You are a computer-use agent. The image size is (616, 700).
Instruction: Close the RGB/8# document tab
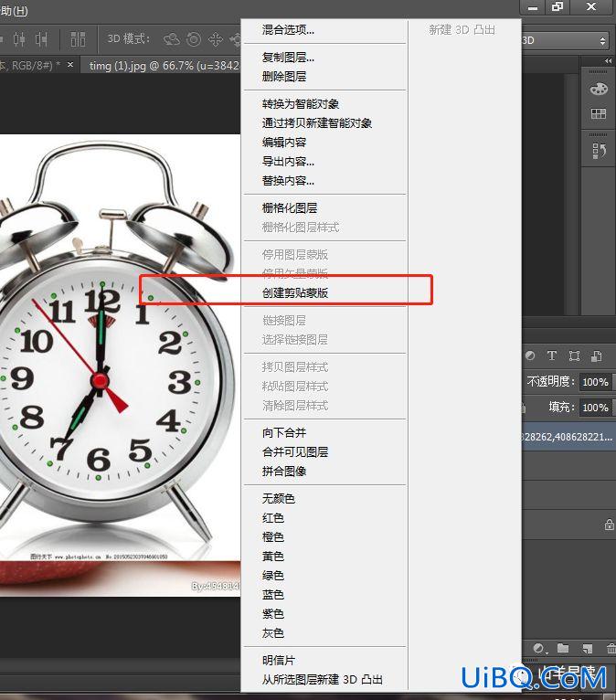(70, 65)
